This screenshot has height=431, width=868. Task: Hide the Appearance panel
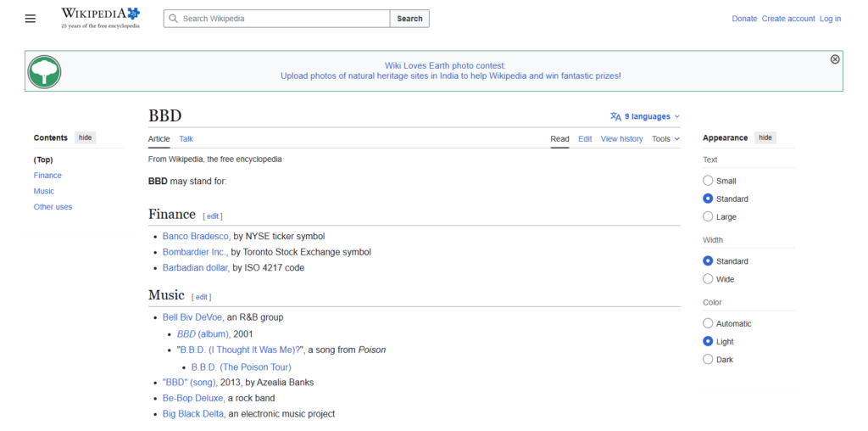(x=765, y=138)
